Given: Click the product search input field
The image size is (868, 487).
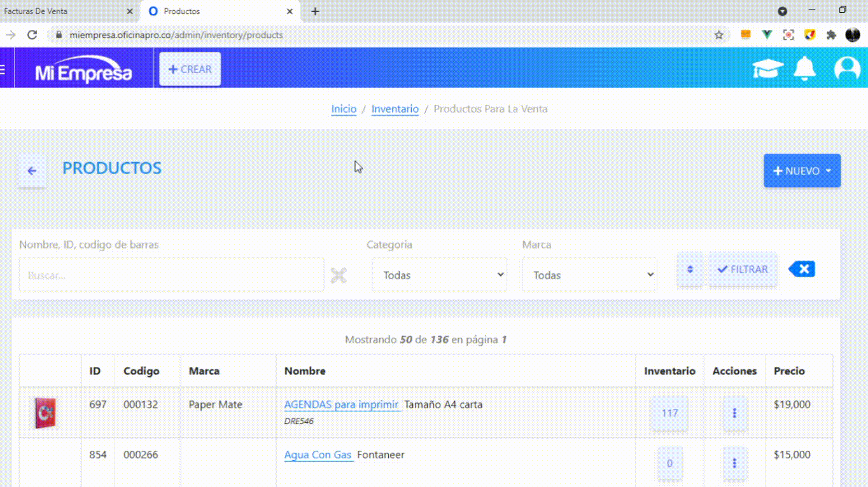Looking at the screenshot, I should coord(172,275).
